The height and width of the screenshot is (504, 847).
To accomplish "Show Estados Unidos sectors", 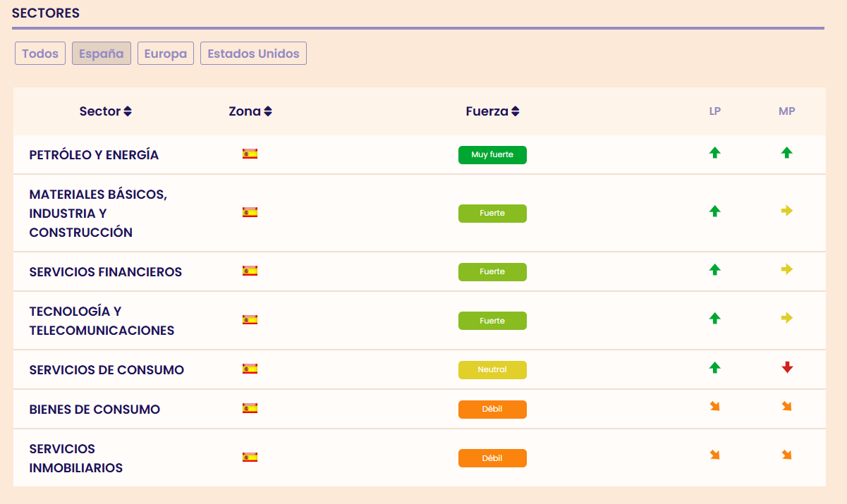I will pos(253,54).
